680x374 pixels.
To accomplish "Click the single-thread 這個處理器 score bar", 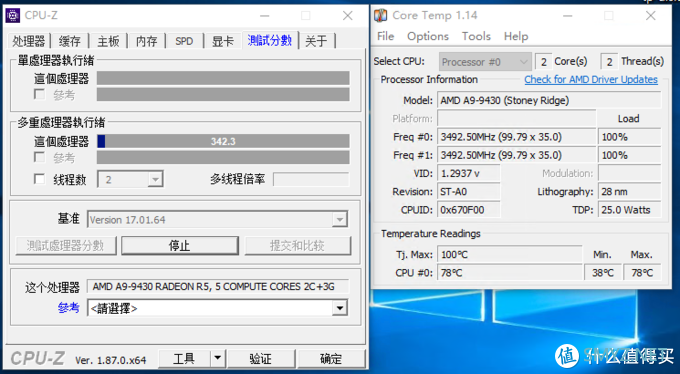I will pyautogui.click(x=223, y=78).
